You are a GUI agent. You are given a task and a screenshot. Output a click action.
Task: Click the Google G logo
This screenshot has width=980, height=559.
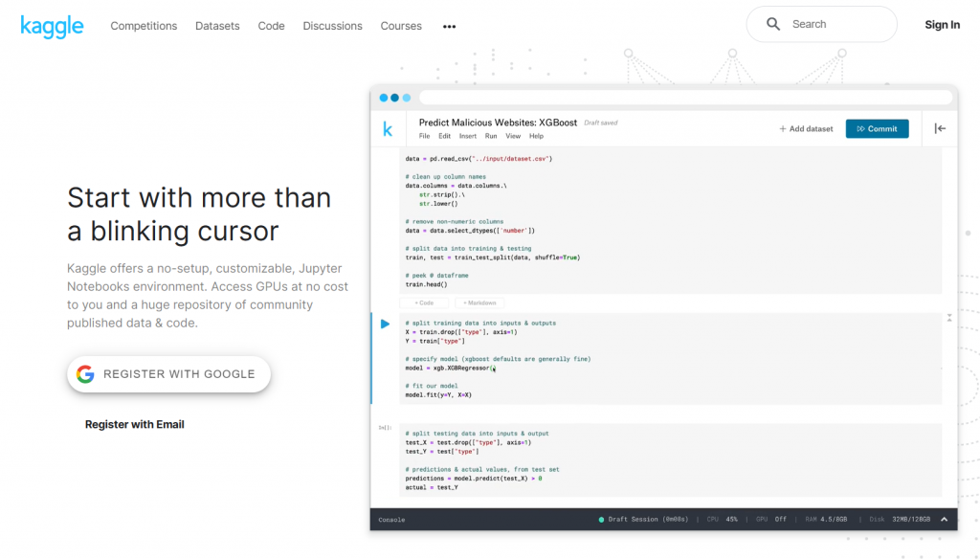click(85, 374)
